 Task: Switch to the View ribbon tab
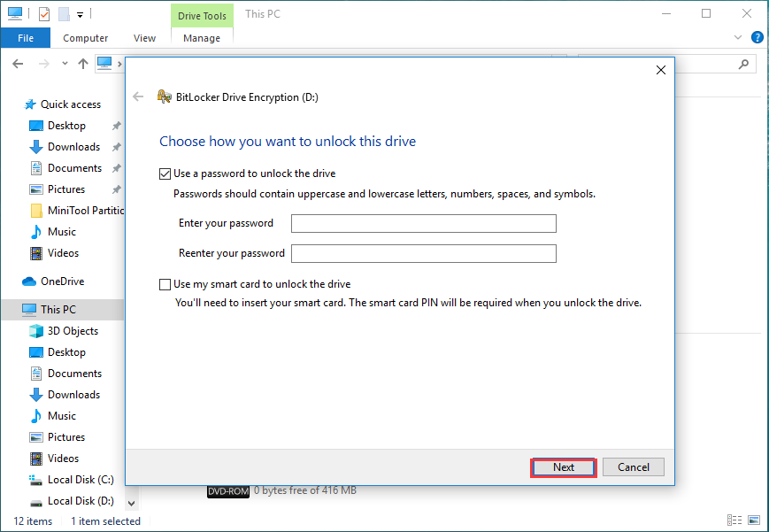144,38
